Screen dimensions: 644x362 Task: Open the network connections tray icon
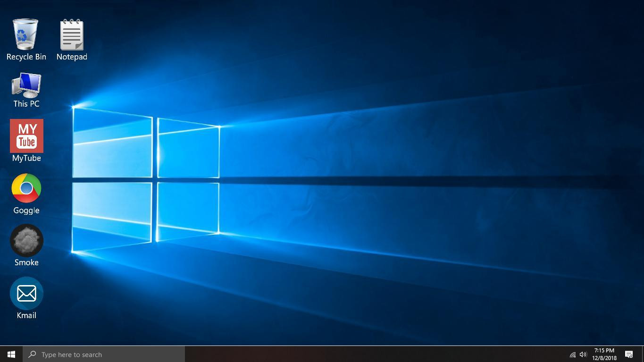pos(573,354)
